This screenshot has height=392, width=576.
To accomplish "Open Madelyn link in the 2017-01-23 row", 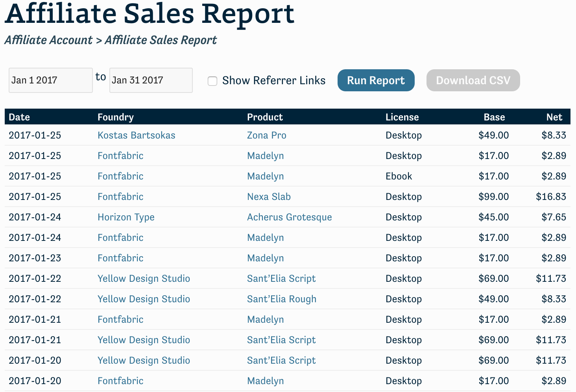I will [x=265, y=258].
